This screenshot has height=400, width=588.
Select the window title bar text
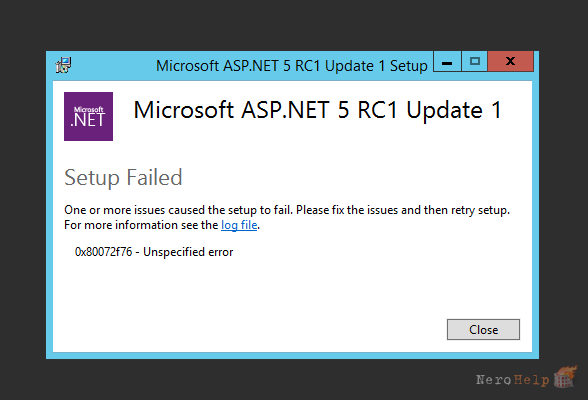click(x=292, y=66)
